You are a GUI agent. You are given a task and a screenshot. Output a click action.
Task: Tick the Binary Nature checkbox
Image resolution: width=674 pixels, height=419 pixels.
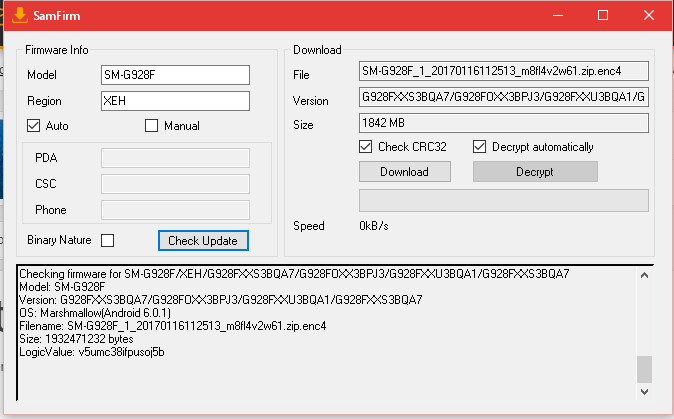click(x=107, y=240)
